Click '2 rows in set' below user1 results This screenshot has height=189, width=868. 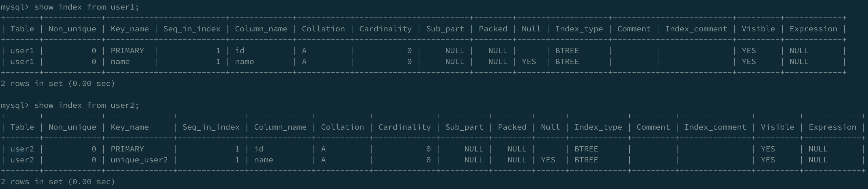coord(57,84)
